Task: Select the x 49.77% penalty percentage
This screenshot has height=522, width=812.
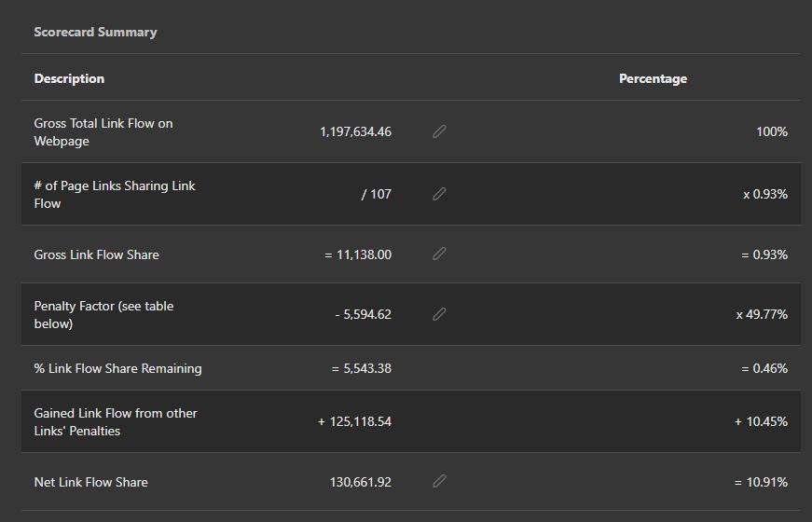Action: [762, 314]
